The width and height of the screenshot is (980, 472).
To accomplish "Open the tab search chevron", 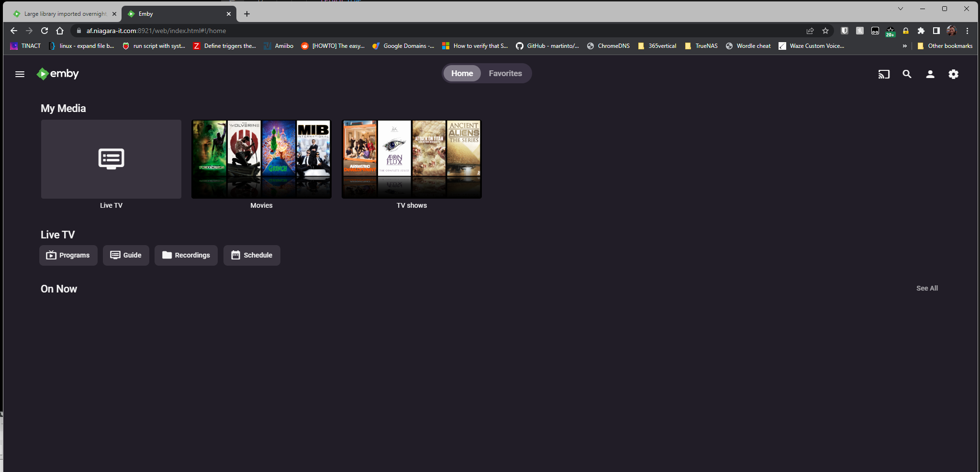I will (901, 9).
